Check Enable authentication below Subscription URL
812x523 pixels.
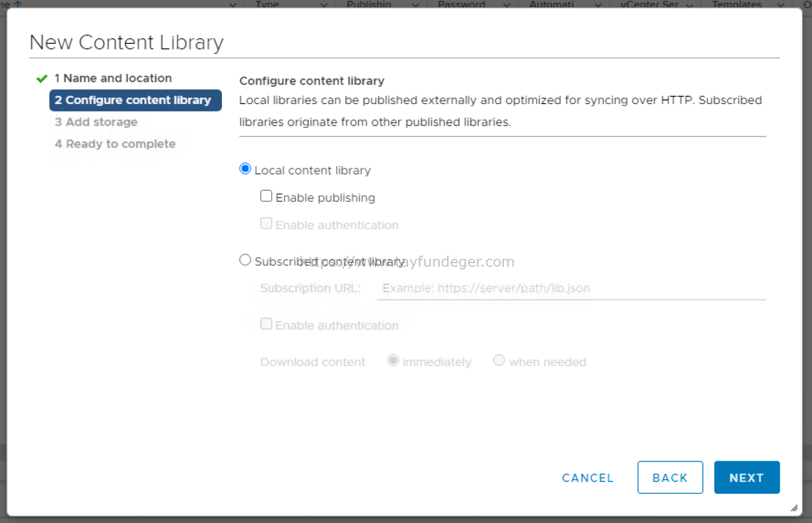[266, 324]
